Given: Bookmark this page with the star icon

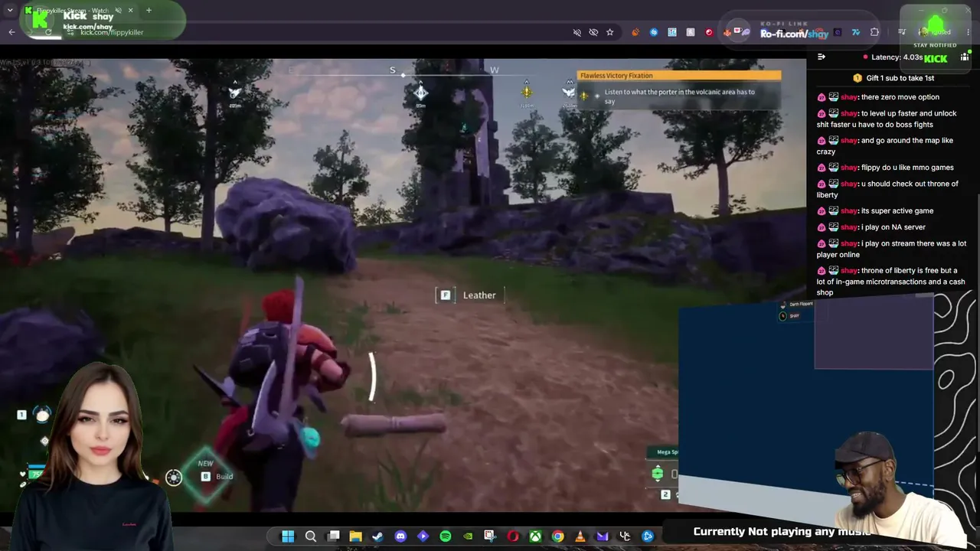Looking at the screenshot, I should pos(609,32).
